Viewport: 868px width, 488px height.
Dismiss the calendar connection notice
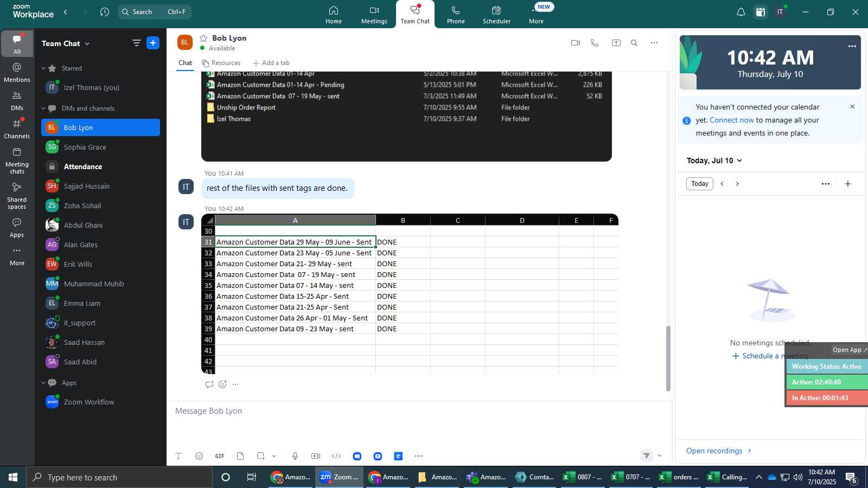pyautogui.click(x=852, y=107)
